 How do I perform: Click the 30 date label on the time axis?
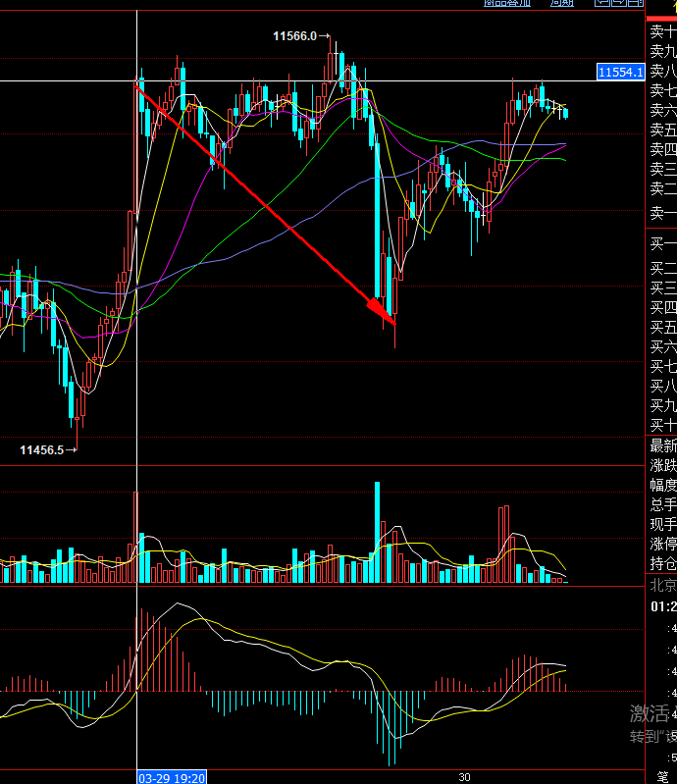[x=464, y=777]
